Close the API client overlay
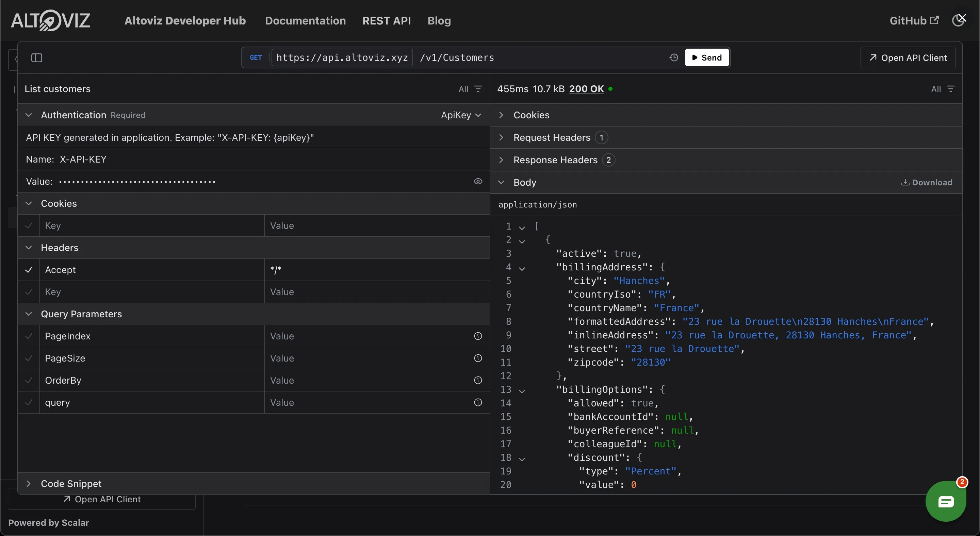The image size is (980, 536). pyautogui.click(x=962, y=18)
